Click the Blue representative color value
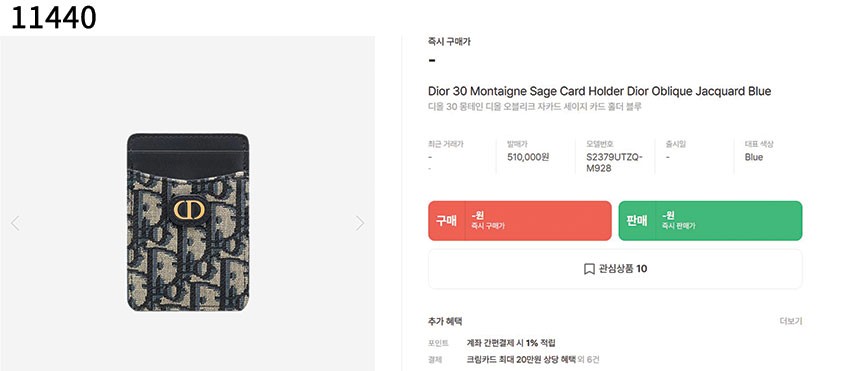This screenshot has height=371, width=860. click(x=754, y=157)
